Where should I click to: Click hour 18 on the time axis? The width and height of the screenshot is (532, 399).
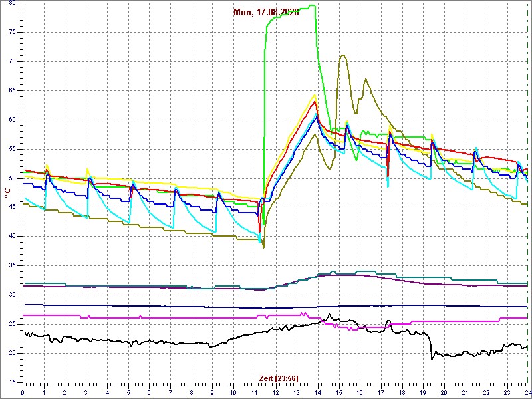pyautogui.click(x=402, y=392)
